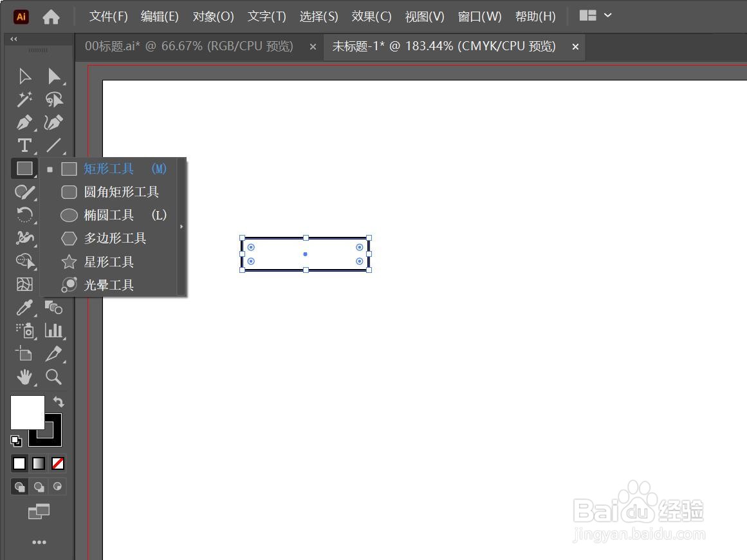Select the Perspective Grid tool
Viewport: 747px width, 560px height.
click(x=25, y=284)
